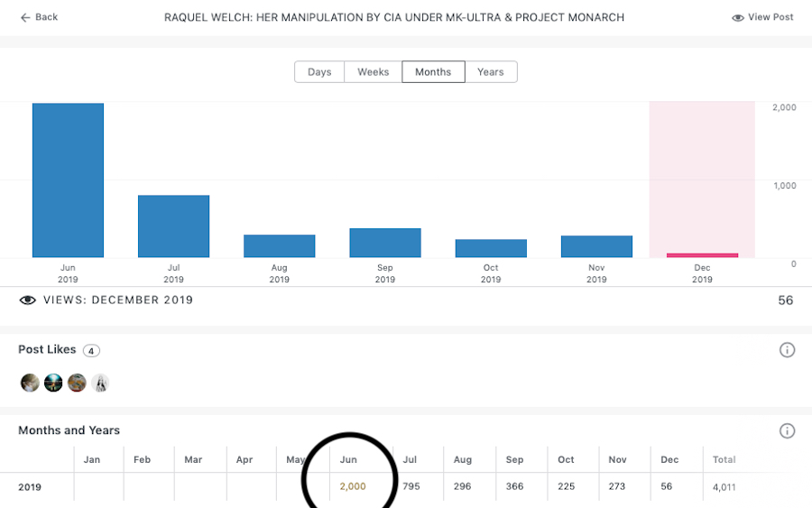Viewport: 812px width, 508px height.
Task: Select the Jul 2019 bar
Action: pos(173,226)
